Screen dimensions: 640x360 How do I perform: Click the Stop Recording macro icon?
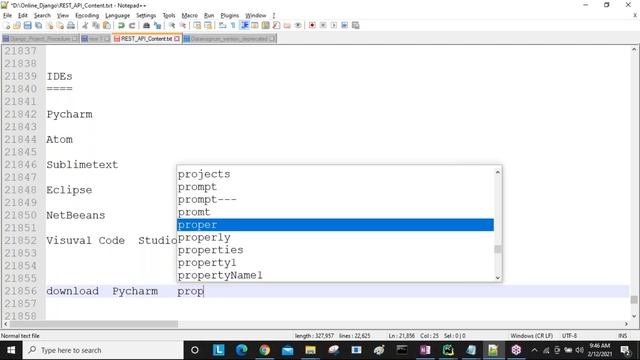[x=323, y=25]
